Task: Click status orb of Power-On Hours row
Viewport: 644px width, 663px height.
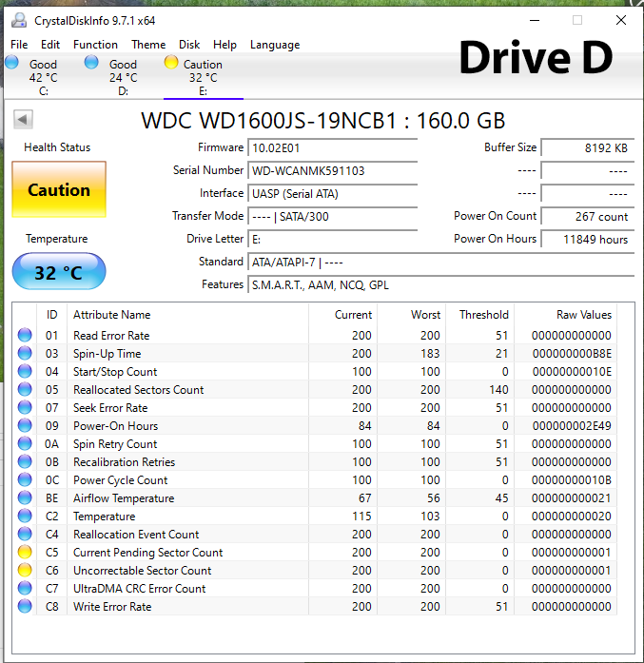Action: coord(25,425)
